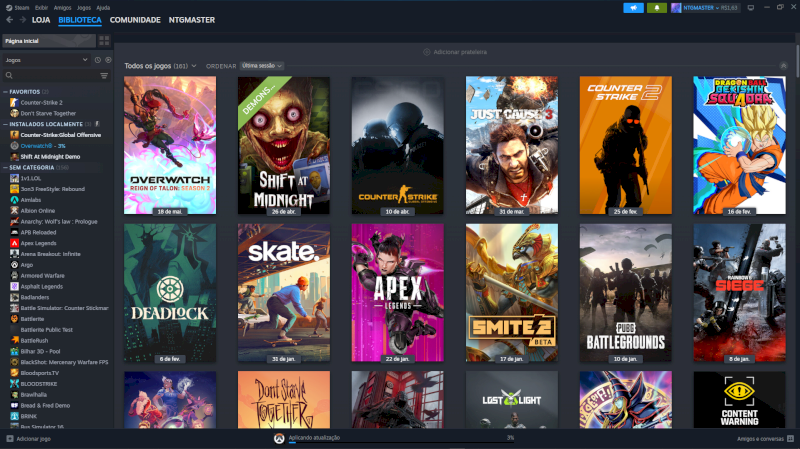Open the SMITE 2 cover

(x=512, y=293)
